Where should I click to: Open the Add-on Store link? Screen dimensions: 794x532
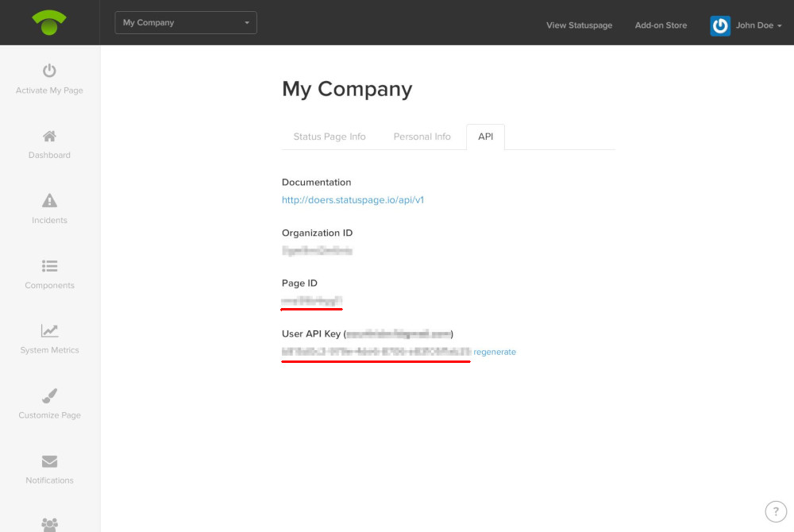(661, 25)
